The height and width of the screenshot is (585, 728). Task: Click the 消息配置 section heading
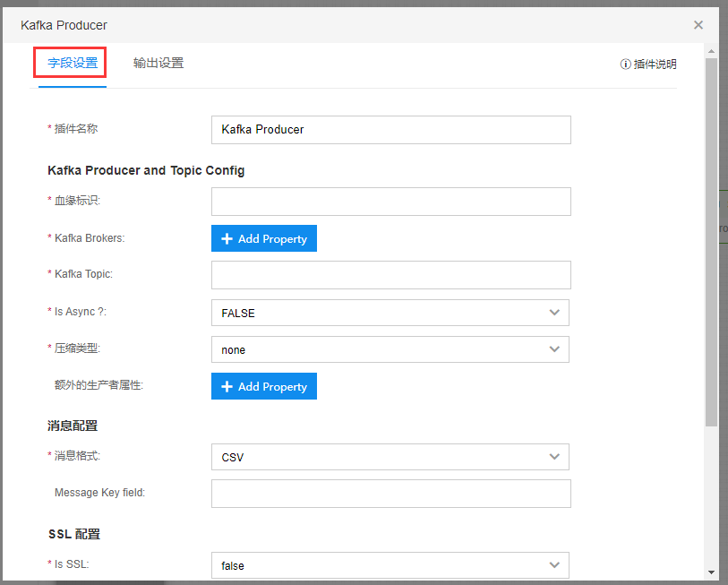pyautogui.click(x=73, y=426)
